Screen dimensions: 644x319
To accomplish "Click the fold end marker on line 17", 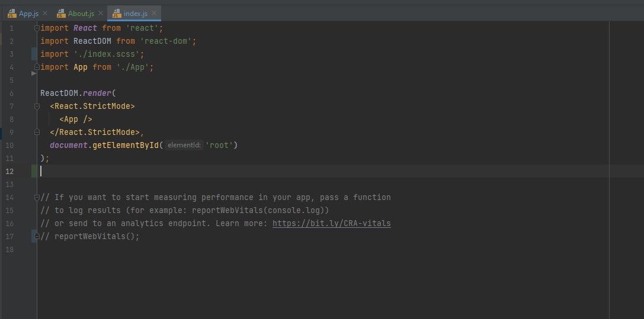I will coord(37,236).
